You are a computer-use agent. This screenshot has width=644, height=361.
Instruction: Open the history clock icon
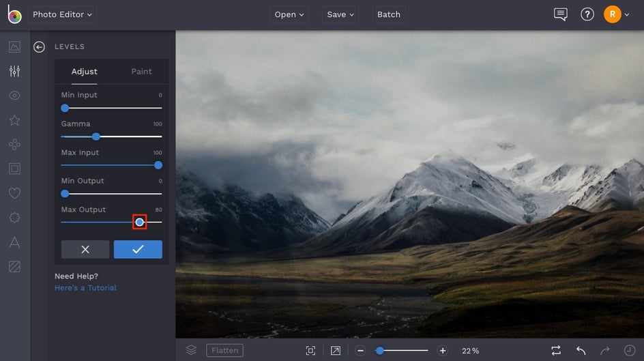pyautogui.click(x=629, y=350)
